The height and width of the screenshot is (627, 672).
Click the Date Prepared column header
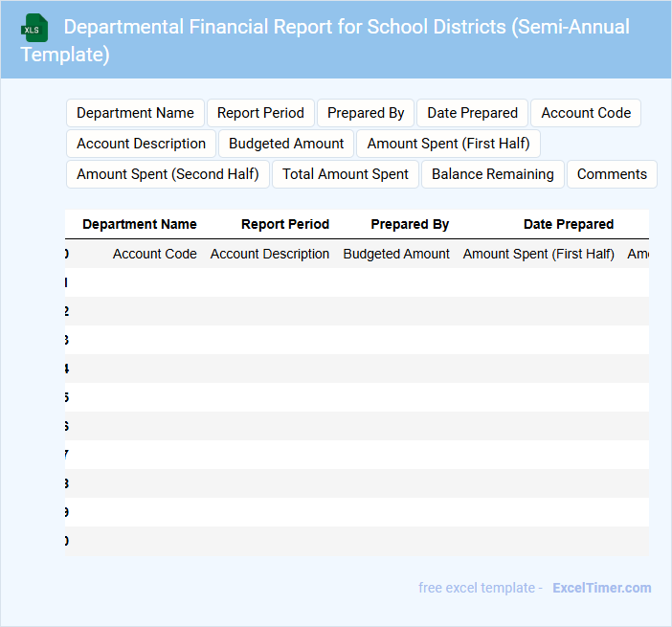[x=569, y=224]
